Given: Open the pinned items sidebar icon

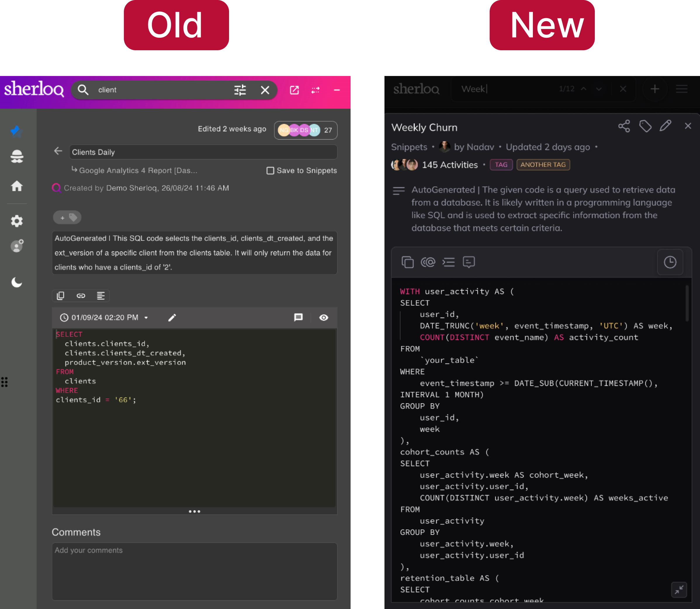Looking at the screenshot, I should 17,131.
